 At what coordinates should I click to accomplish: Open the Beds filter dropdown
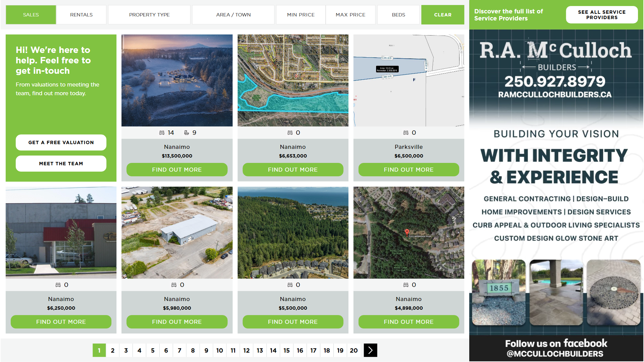coord(398,15)
